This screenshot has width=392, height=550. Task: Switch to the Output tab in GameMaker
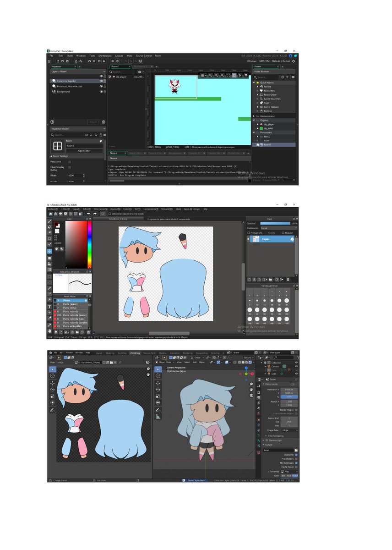(x=114, y=153)
